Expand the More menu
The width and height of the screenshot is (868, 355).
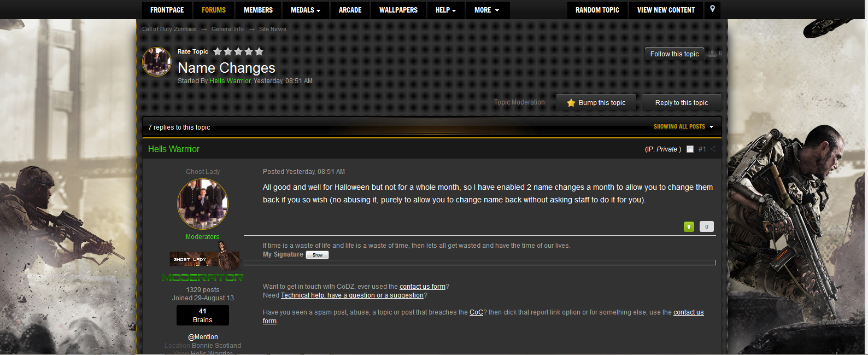point(487,10)
